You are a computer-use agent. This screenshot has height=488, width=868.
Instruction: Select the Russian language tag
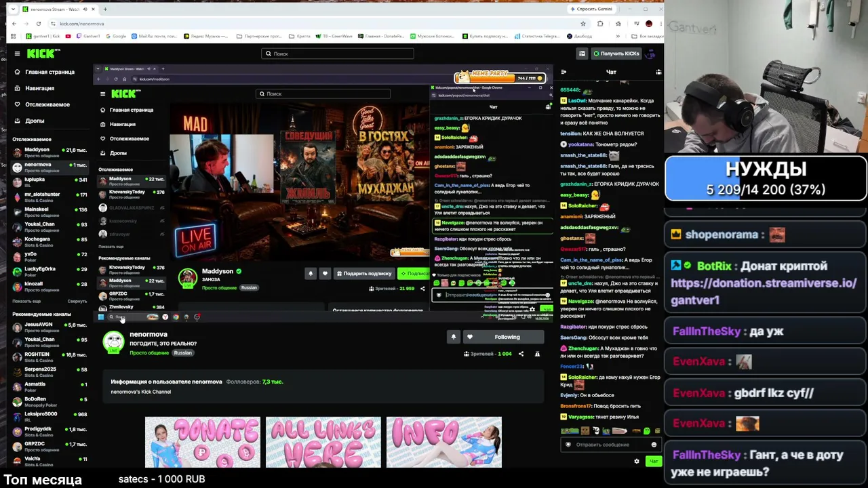pyautogui.click(x=182, y=353)
